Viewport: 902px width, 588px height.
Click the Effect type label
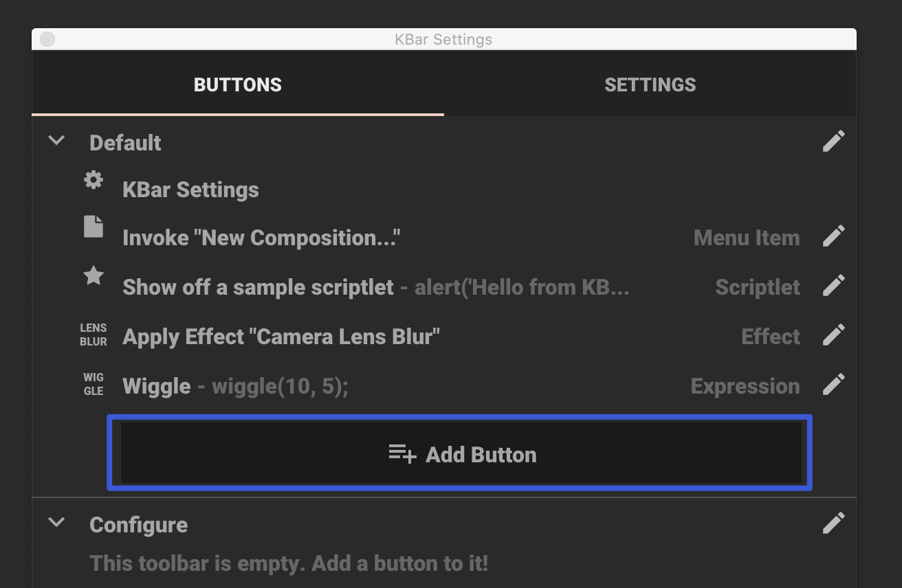coord(771,337)
